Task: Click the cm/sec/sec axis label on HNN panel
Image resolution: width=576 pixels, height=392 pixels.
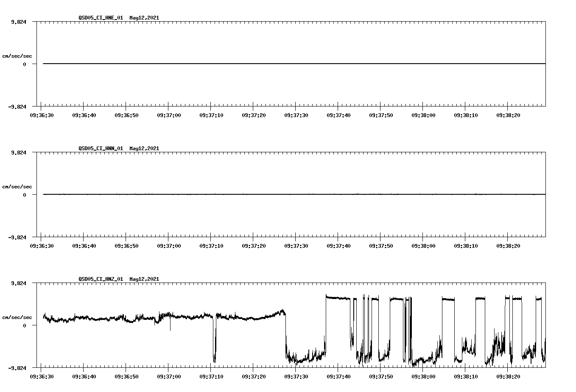Action: (18, 186)
